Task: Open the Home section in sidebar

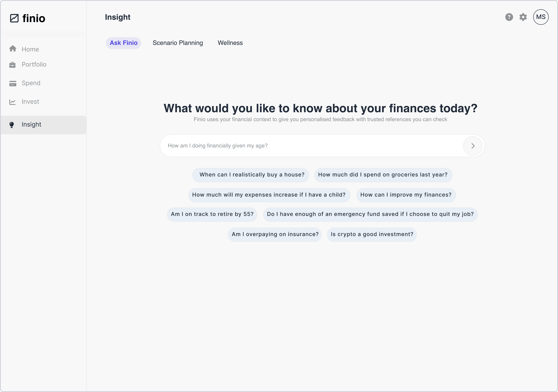Action: (x=30, y=49)
